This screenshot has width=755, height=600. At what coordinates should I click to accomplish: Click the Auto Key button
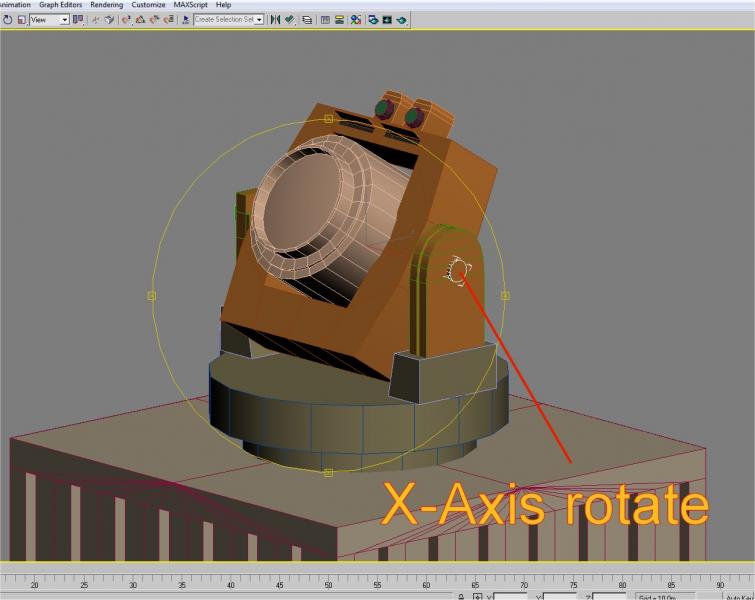740,597
